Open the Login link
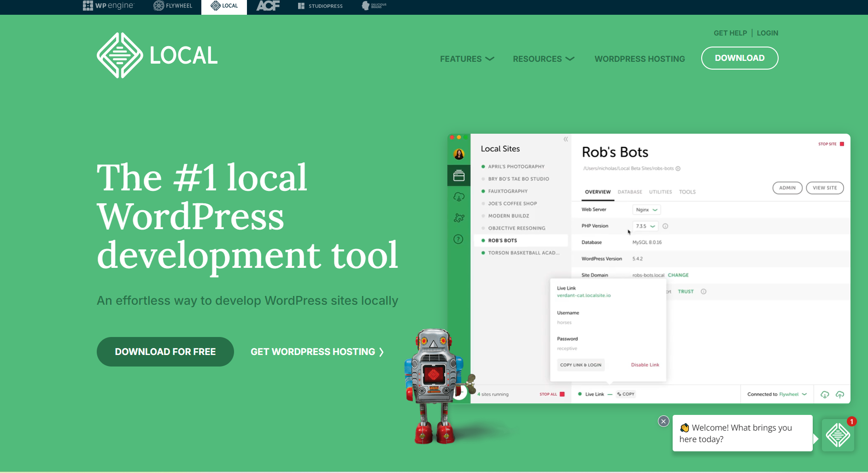 (x=768, y=33)
